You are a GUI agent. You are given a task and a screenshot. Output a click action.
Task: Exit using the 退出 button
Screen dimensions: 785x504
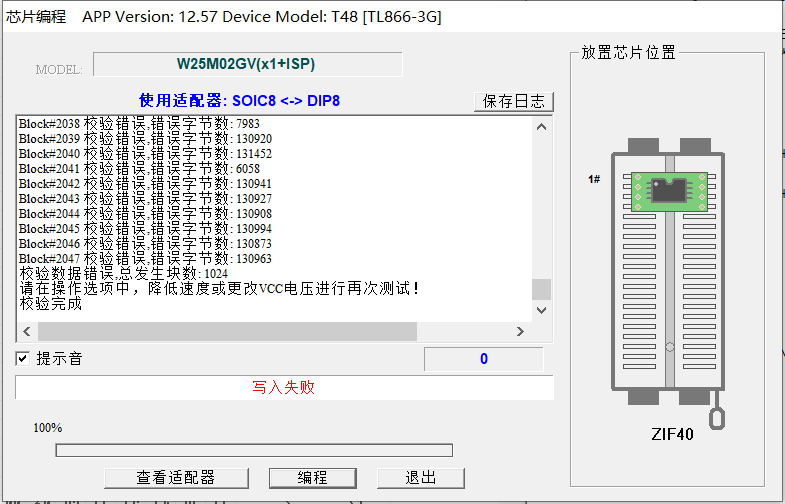click(x=420, y=477)
